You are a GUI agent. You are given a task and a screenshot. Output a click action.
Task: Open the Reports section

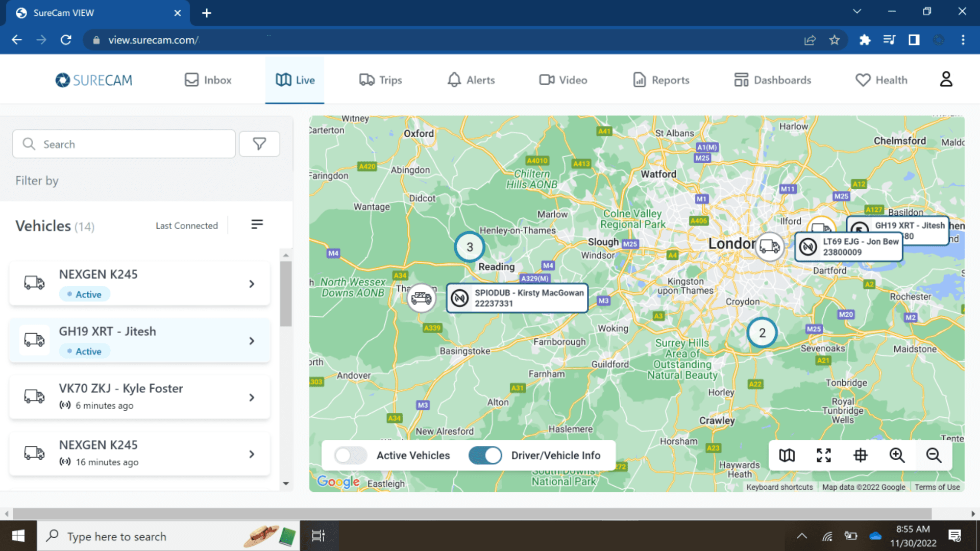[x=660, y=80]
